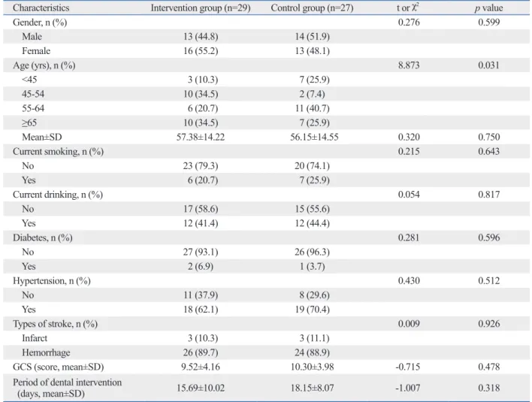Select the diabetes test statistic 0.281
Screen dimensions: 532x402
(x=409, y=237)
